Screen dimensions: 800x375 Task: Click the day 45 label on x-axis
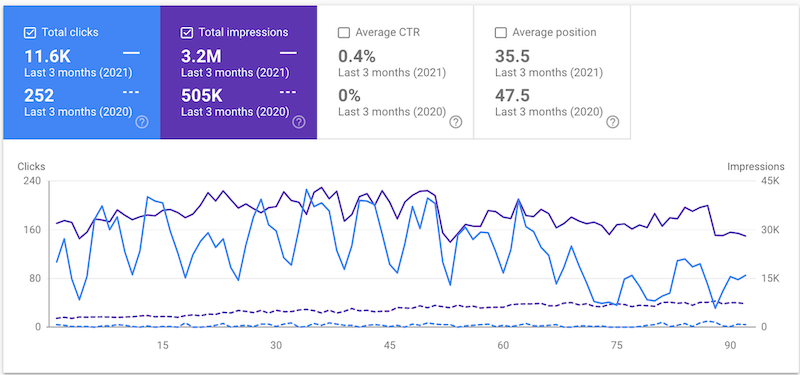(x=390, y=345)
